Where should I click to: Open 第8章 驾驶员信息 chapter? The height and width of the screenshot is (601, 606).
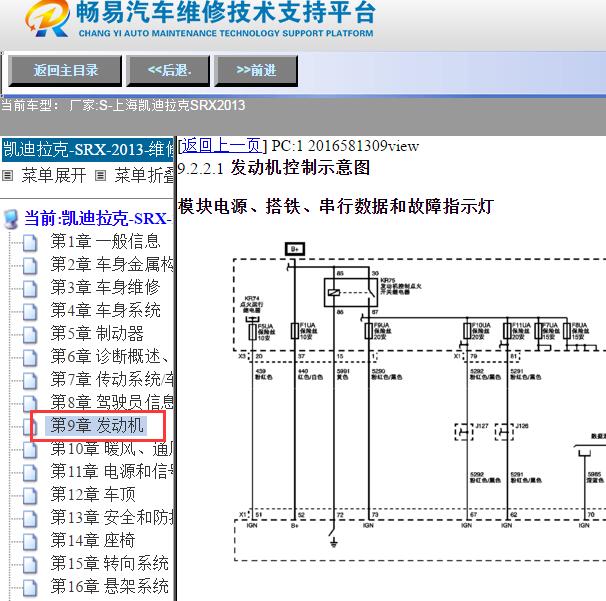(112, 402)
